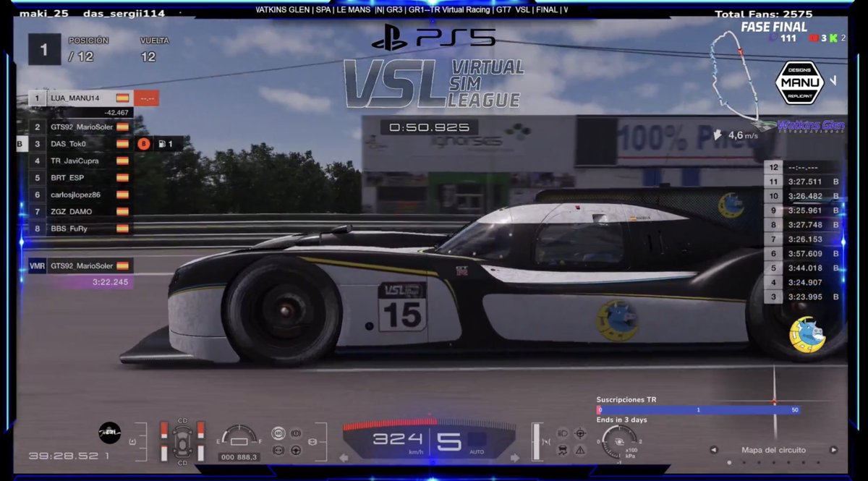Click the Suscripciones TR progress bar
Screen dimensions: 868x481
[x=698, y=409]
